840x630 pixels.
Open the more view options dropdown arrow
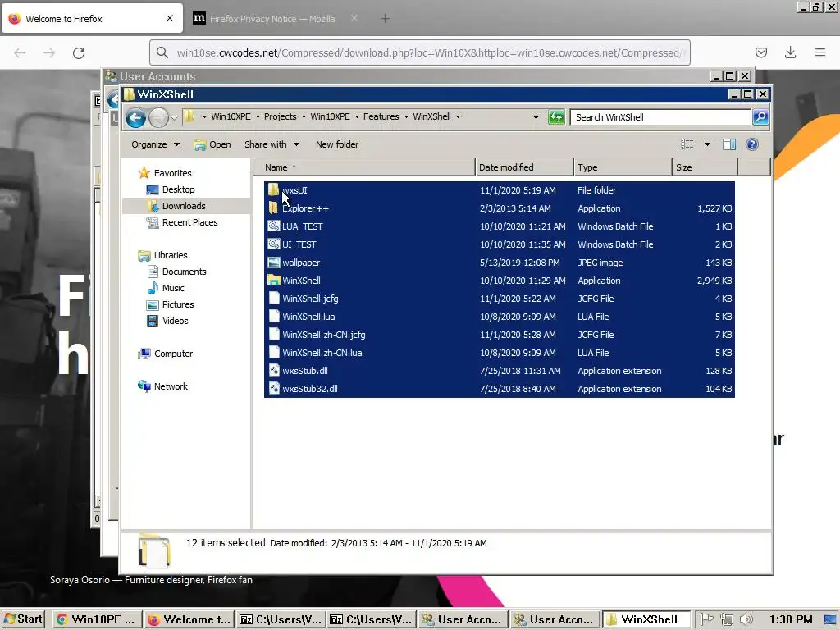[x=707, y=144]
